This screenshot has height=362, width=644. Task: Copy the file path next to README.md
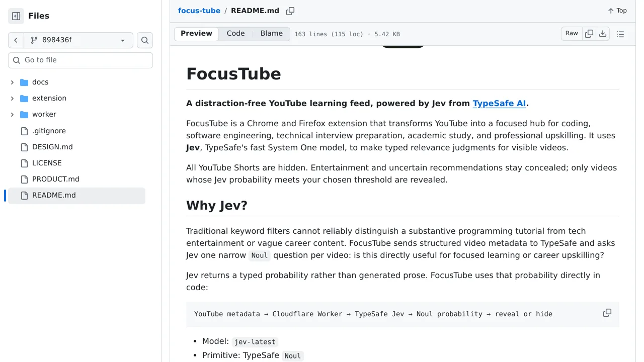(x=290, y=11)
